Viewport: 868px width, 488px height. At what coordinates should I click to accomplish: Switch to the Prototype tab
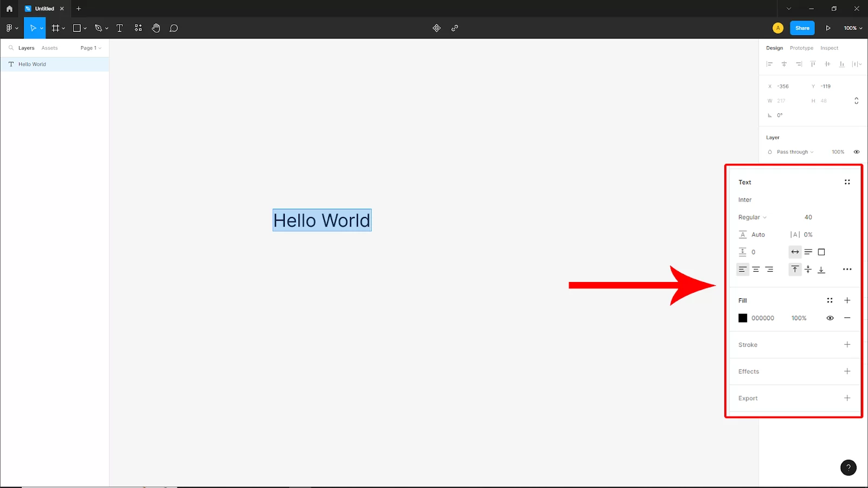(x=801, y=48)
